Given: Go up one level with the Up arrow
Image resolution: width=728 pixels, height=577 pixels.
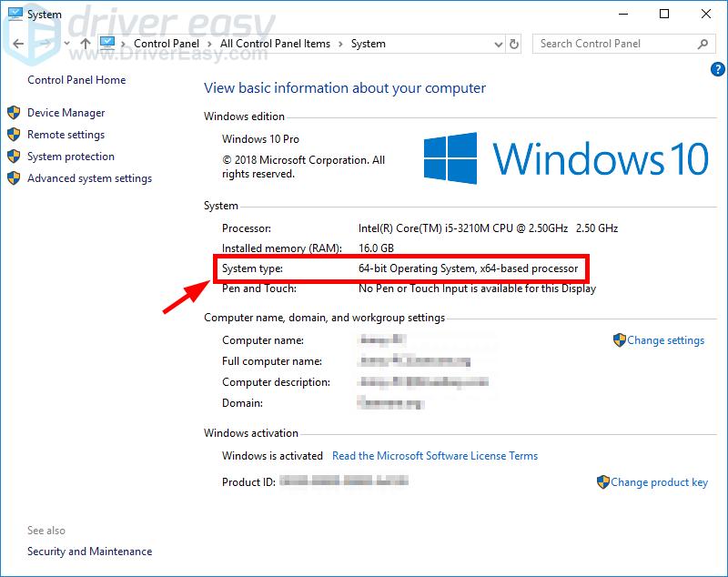Looking at the screenshot, I should 86,44.
